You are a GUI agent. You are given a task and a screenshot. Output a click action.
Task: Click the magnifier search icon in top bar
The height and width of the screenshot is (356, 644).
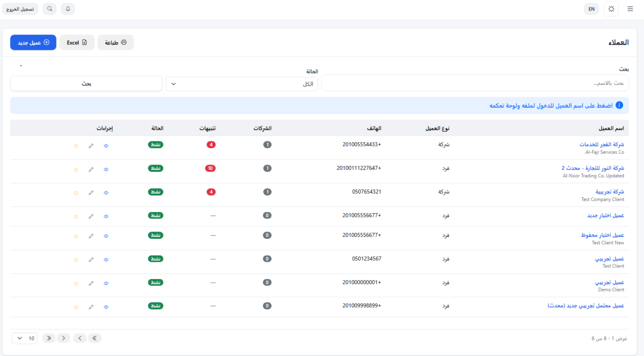[x=50, y=9]
